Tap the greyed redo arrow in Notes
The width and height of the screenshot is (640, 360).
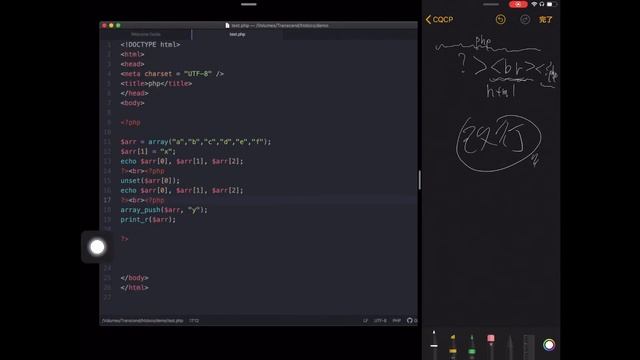(x=525, y=20)
